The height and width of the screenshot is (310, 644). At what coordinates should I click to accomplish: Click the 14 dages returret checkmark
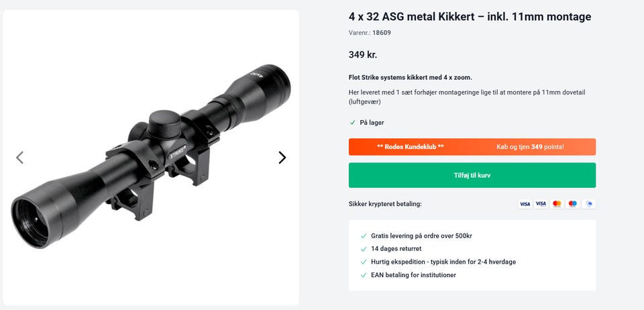[364, 249]
